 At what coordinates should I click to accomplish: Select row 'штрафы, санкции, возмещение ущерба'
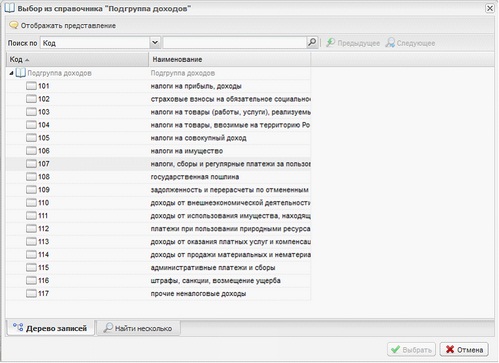click(x=158, y=280)
